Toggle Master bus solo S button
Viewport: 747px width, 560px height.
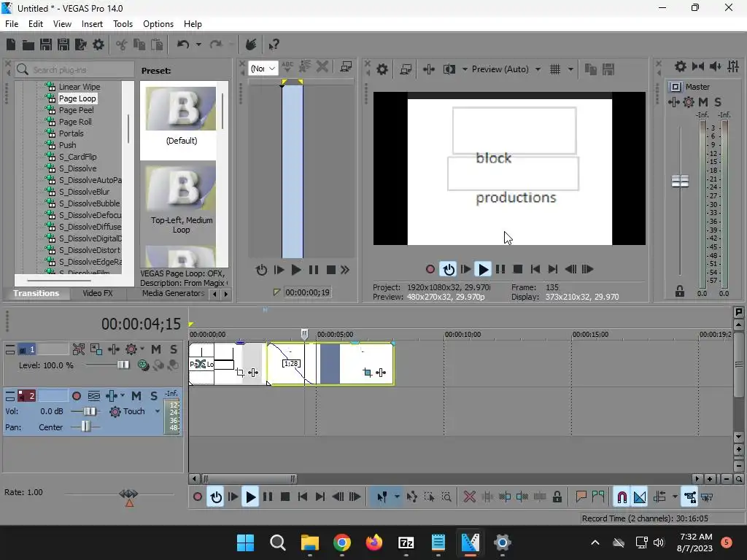(718, 102)
